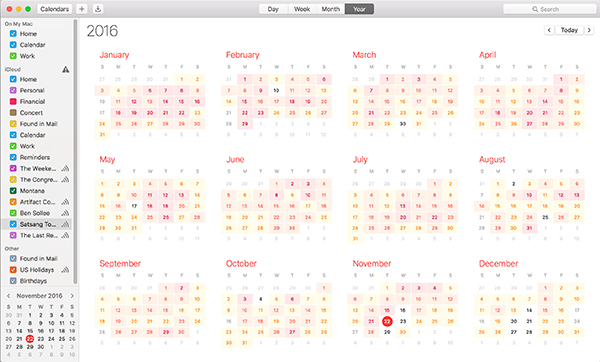Select March 30 in year grid

tap(403, 124)
